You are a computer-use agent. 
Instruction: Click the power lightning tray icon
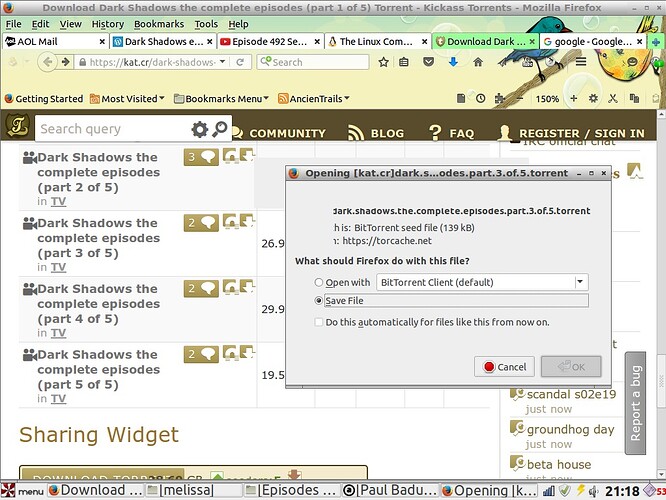580,491
